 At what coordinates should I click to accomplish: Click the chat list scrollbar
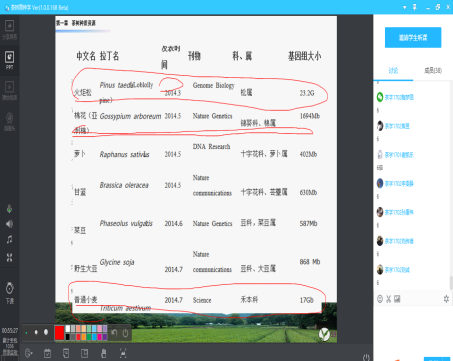pos(451,283)
